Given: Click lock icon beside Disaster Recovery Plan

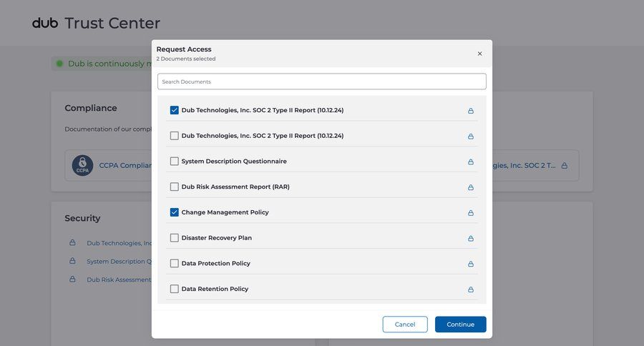Looking at the screenshot, I should tap(471, 238).
